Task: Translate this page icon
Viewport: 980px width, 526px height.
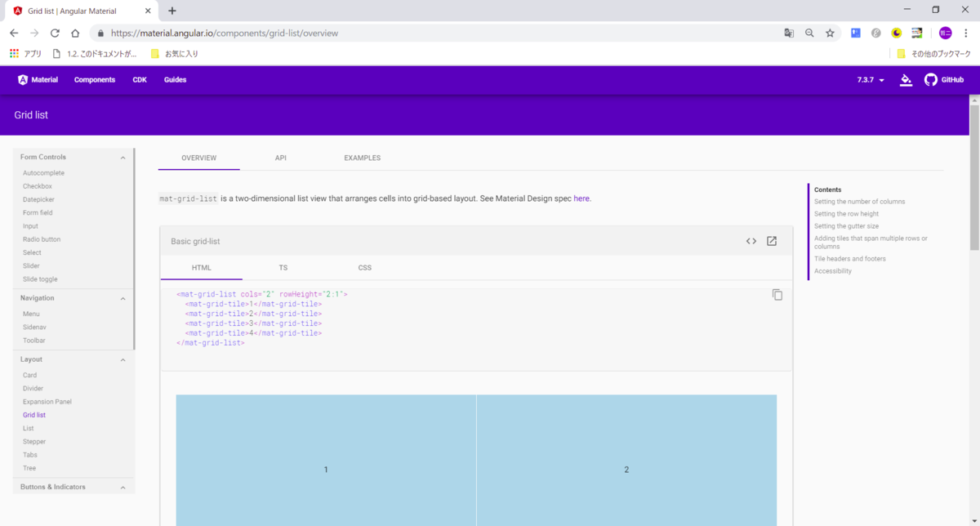Action: click(789, 33)
